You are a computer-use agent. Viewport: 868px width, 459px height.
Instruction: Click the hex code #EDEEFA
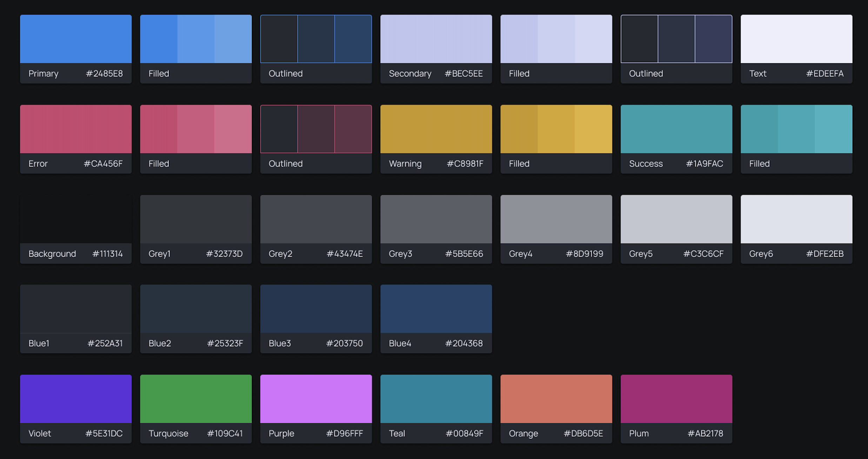pyautogui.click(x=825, y=73)
